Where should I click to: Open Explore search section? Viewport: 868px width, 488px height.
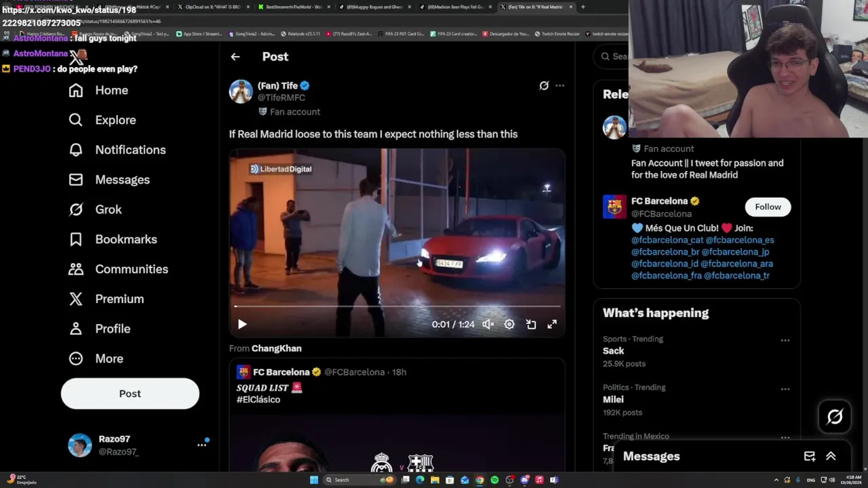(x=102, y=120)
